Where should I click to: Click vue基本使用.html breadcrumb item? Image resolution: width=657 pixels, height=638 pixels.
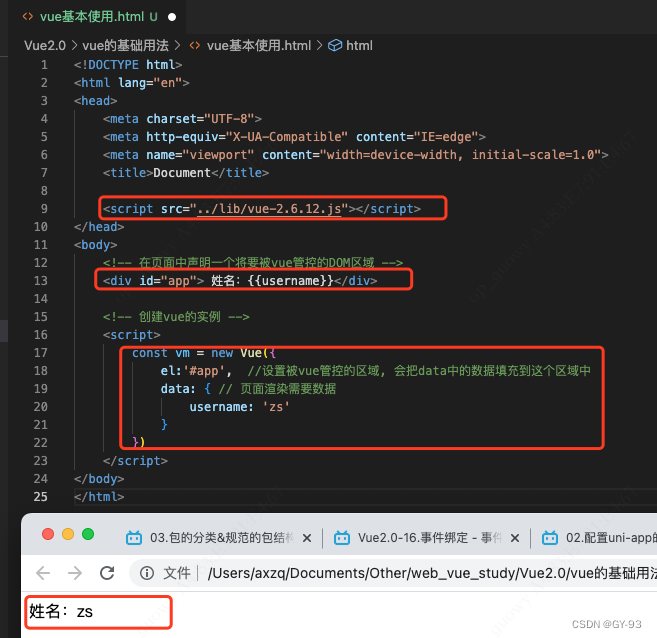pos(259,45)
